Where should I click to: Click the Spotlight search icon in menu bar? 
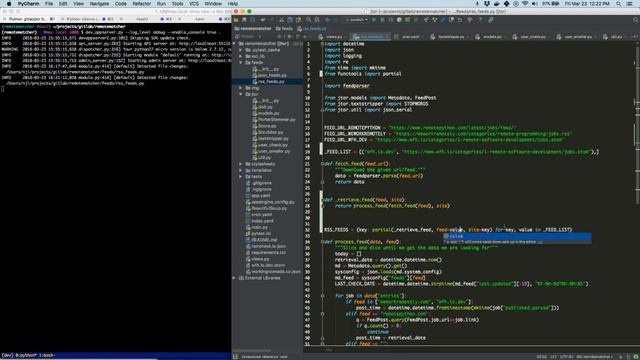pyautogui.click(x=618, y=4)
